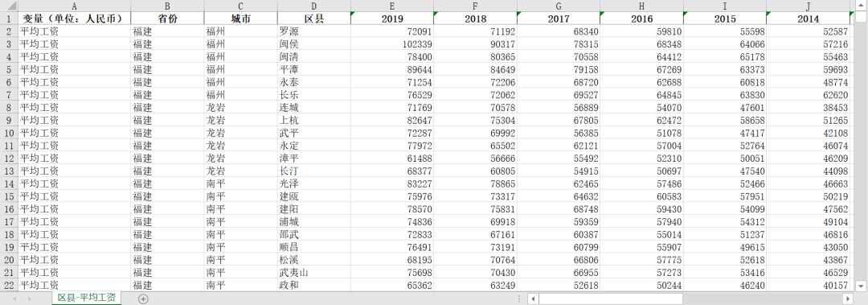Click the 2016 value 57004
Screen dimensions: 868x305
641,146
